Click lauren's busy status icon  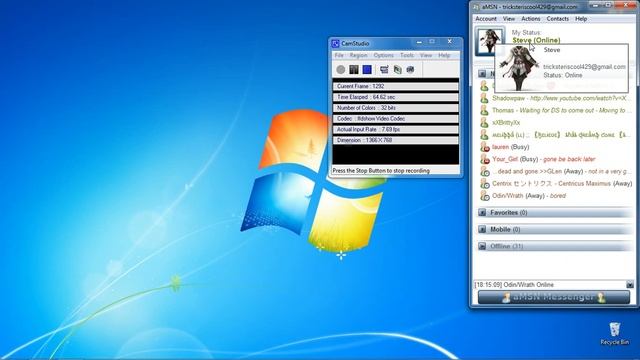pos(484,147)
